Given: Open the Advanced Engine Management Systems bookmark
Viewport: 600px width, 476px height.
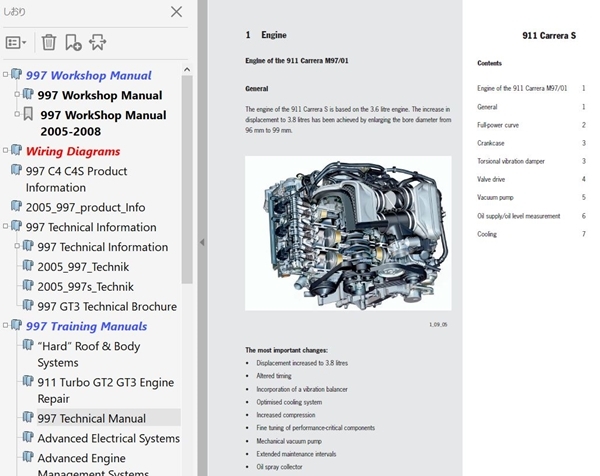Looking at the screenshot, I should coord(93,466).
